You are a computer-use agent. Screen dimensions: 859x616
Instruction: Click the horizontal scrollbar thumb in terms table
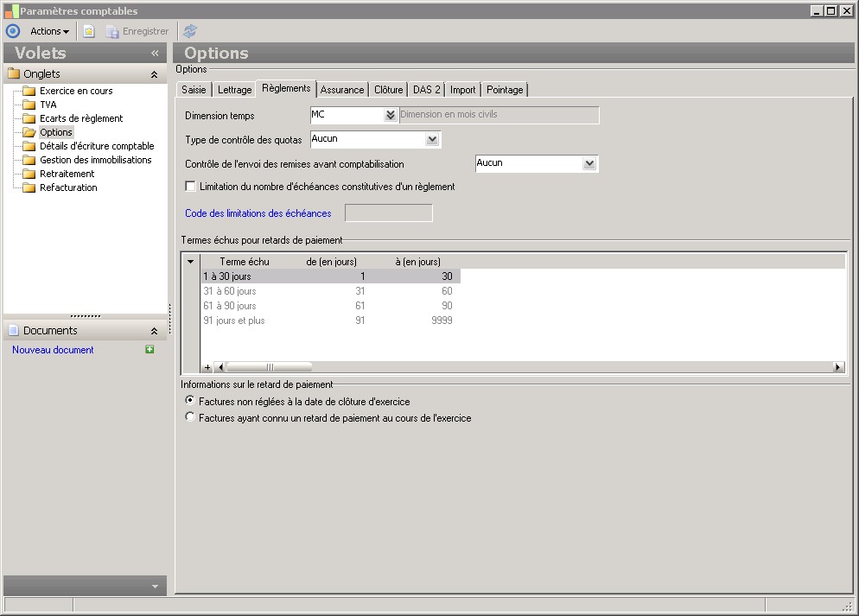[x=269, y=367]
